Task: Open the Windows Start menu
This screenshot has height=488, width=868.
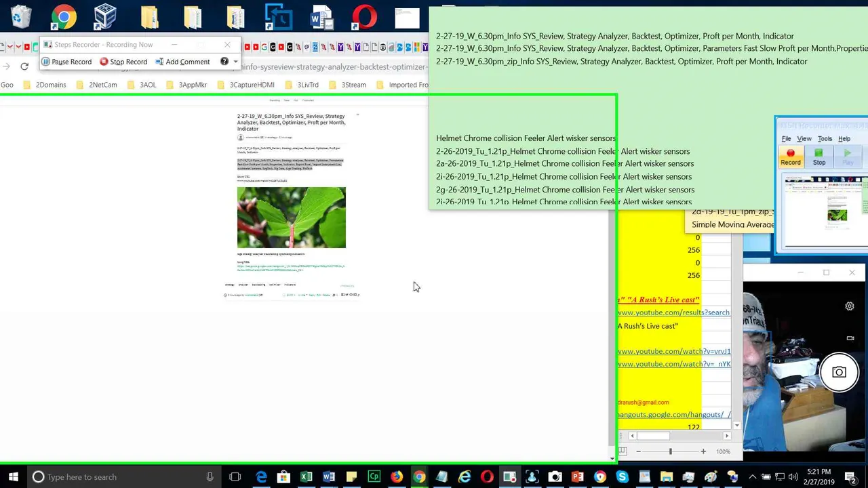Action: click(14, 476)
